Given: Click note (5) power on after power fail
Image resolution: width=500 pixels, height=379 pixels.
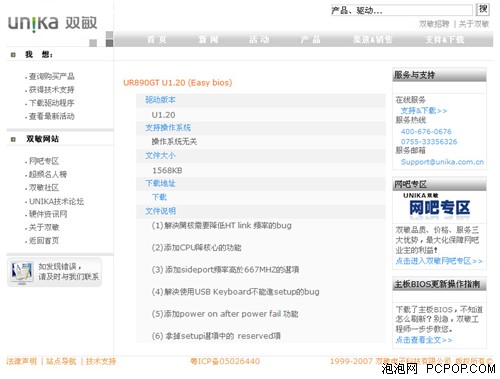Looking at the screenshot, I should click(225, 314).
